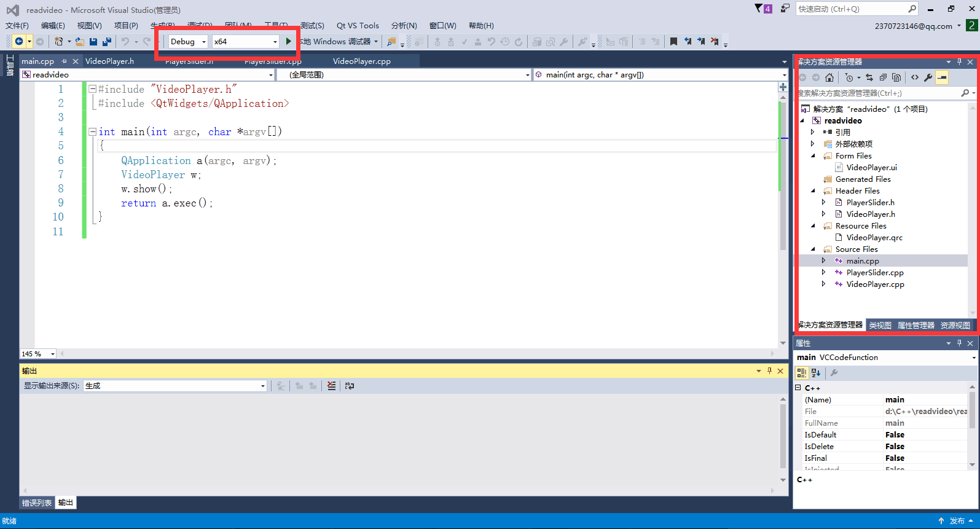This screenshot has width=980, height=529.
Task: Click the feedback icon beside notifications
Action: 785,9
